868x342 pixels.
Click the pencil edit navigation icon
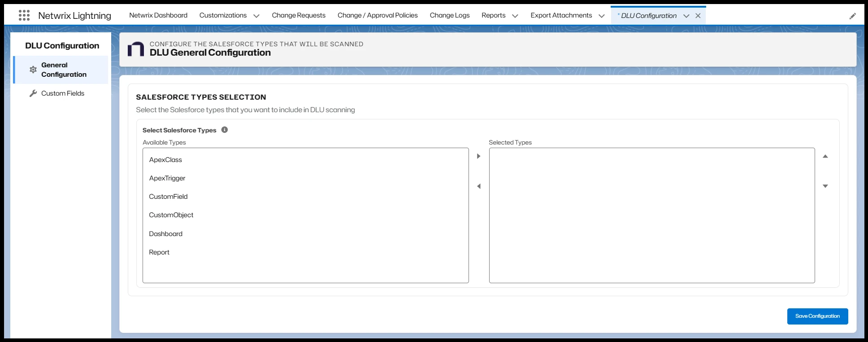[852, 16]
